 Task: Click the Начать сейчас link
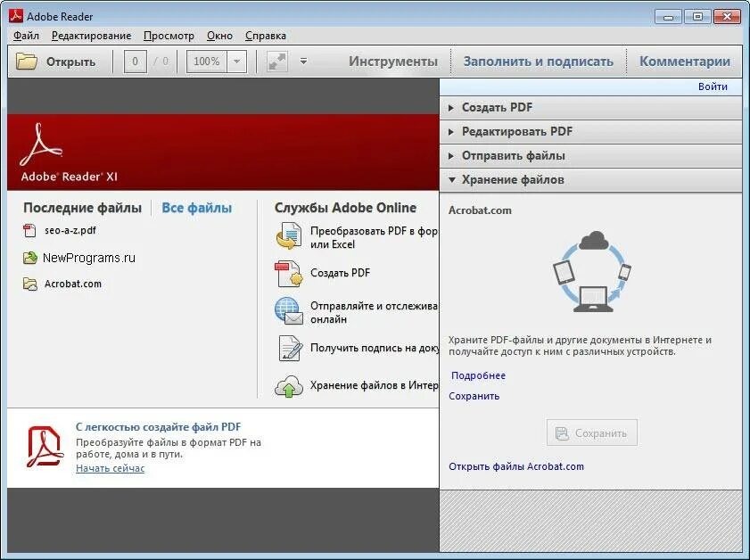pos(110,468)
